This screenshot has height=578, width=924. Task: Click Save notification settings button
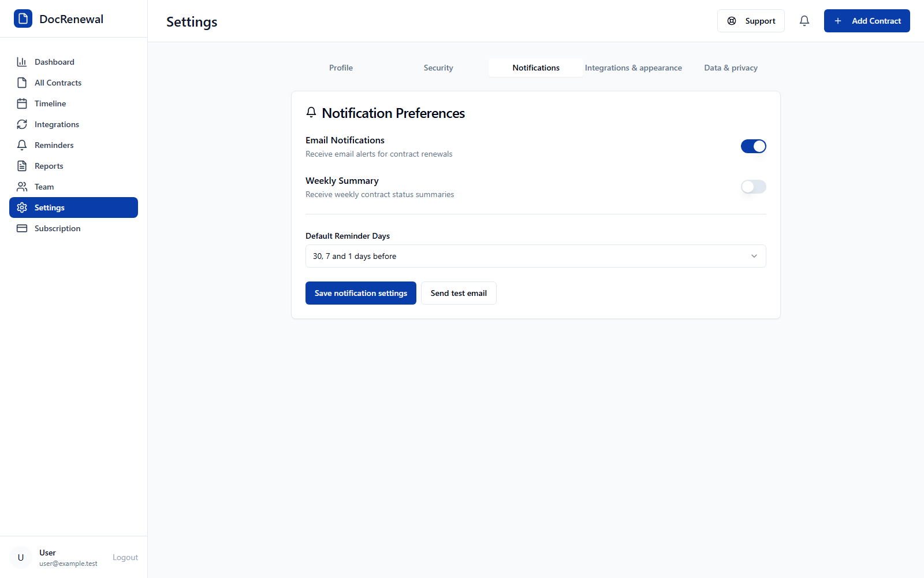point(361,293)
